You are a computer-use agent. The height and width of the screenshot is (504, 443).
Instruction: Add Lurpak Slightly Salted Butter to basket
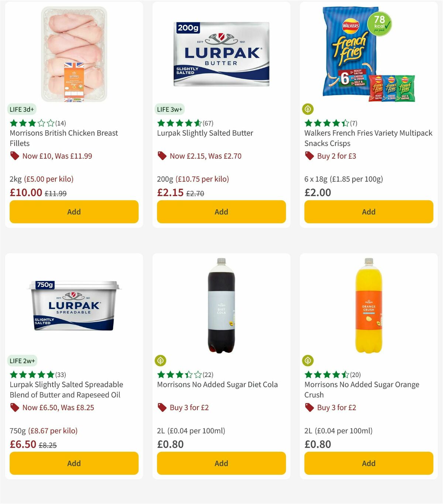click(x=221, y=212)
